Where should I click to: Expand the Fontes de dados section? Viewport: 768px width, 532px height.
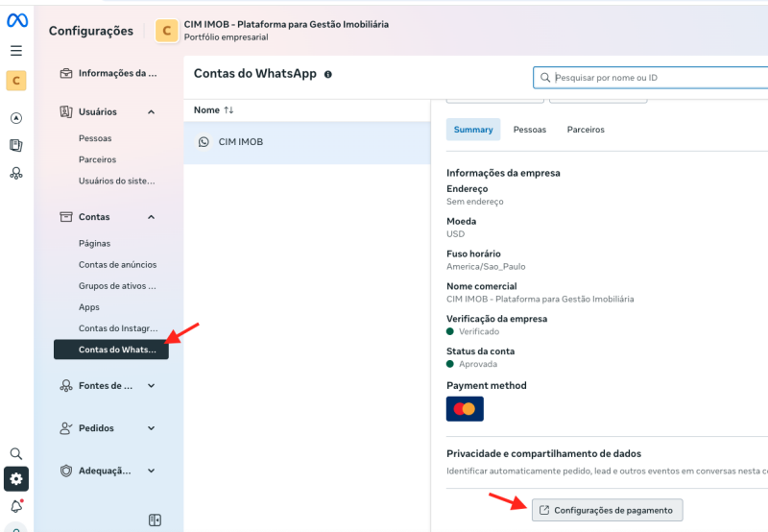click(151, 386)
